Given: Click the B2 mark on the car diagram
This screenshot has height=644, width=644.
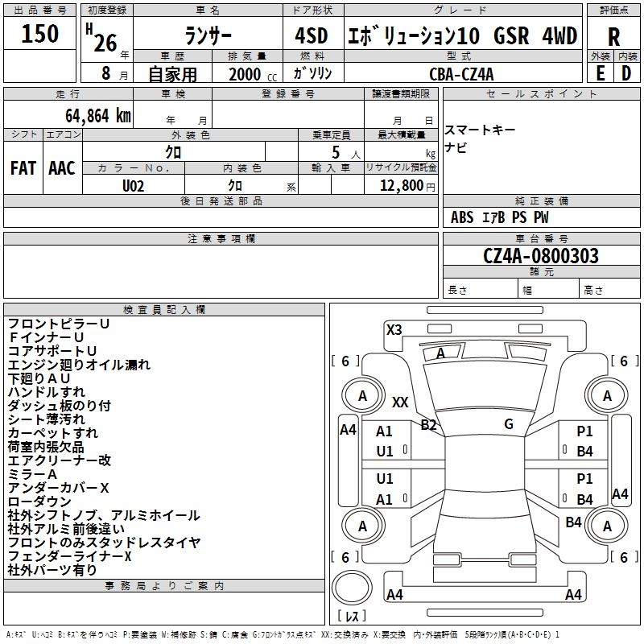Looking at the screenshot, I should click(428, 425).
